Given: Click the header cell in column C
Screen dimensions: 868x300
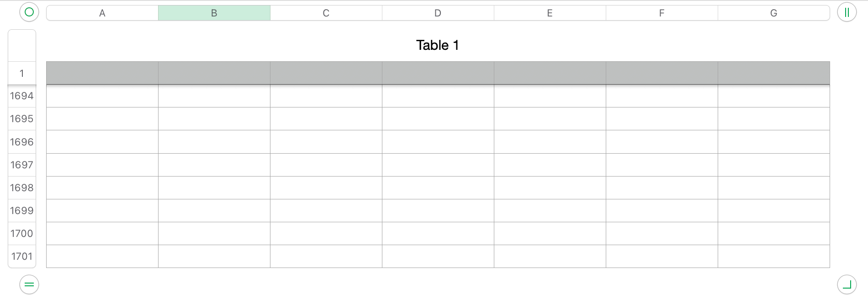Looking at the screenshot, I should (326, 73).
